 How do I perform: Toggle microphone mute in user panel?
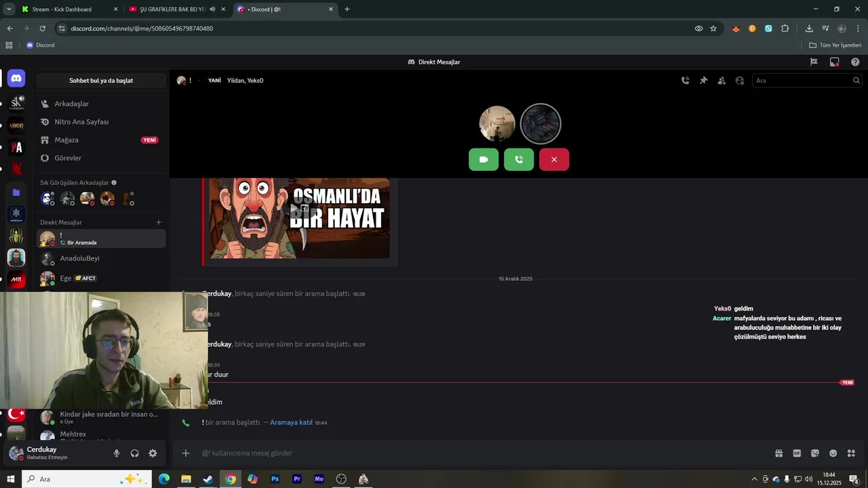(117, 453)
